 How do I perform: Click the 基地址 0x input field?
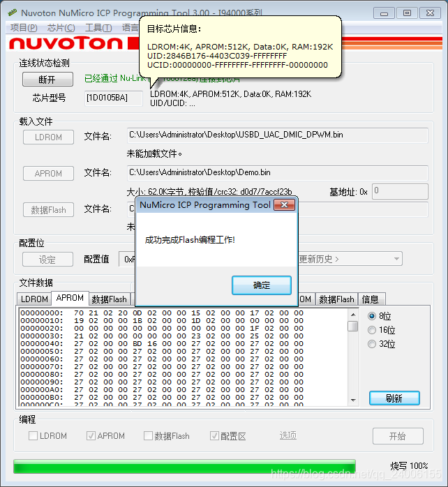coord(400,191)
